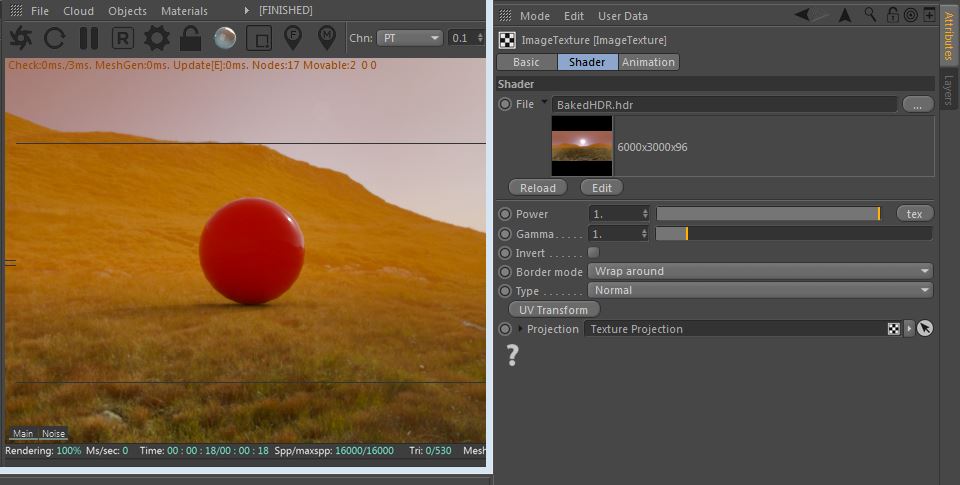The image size is (960, 485).
Task: Toggle the Attributes lock element padlock
Action: 893,14
